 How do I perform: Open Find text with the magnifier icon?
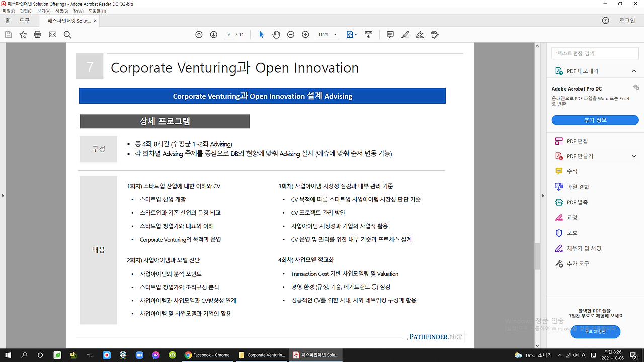67,35
